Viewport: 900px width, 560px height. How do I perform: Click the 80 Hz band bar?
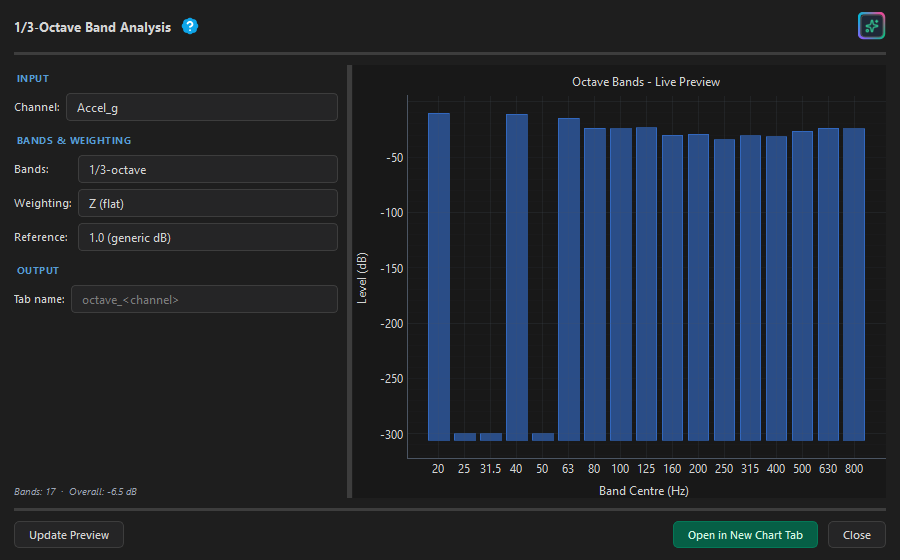[595, 284]
